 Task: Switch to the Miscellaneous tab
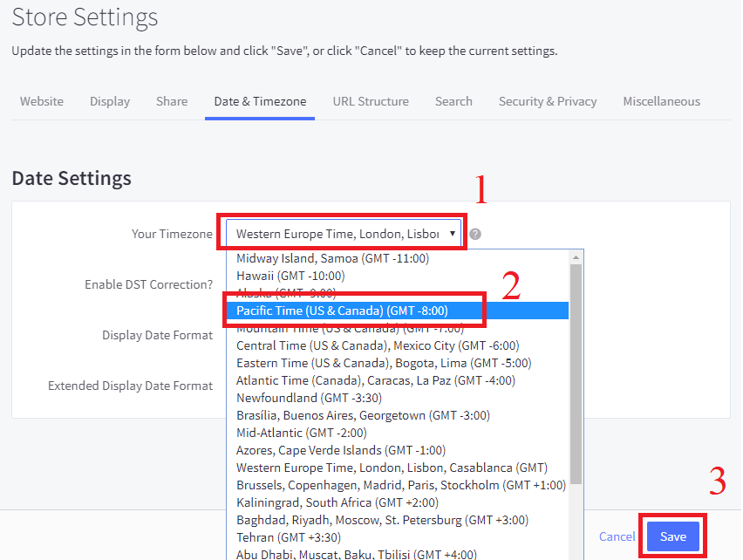tap(662, 101)
